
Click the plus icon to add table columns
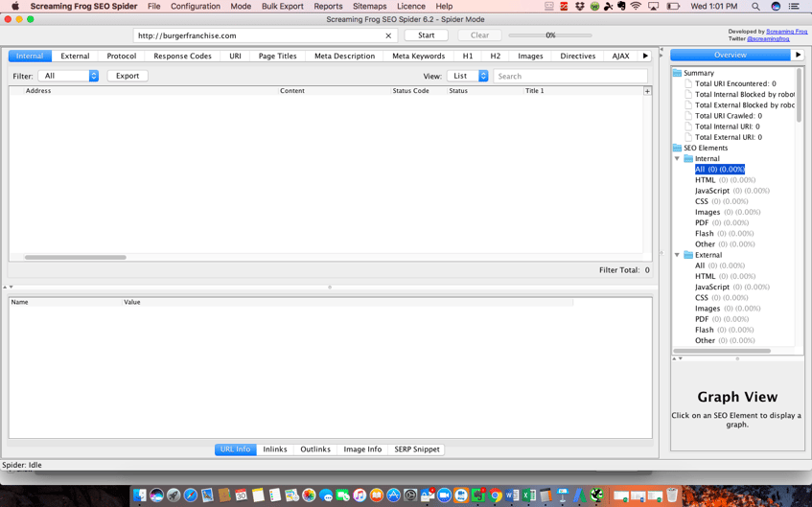[x=647, y=91]
